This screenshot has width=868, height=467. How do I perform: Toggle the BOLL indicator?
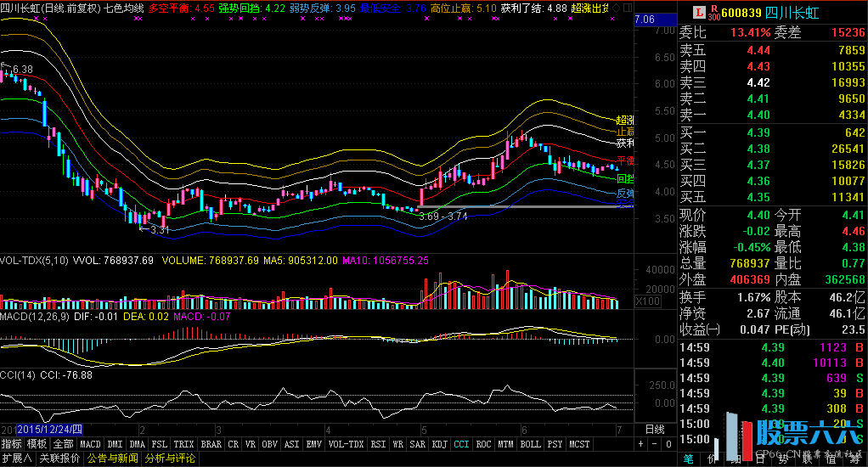(x=530, y=444)
